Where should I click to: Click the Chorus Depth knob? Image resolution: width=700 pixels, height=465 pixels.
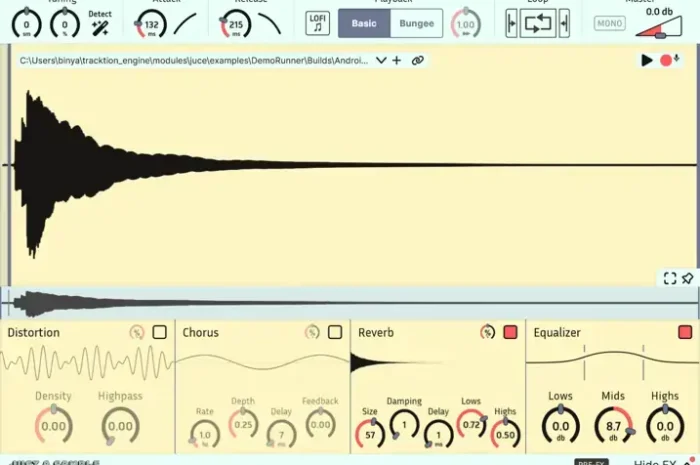[243, 424]
